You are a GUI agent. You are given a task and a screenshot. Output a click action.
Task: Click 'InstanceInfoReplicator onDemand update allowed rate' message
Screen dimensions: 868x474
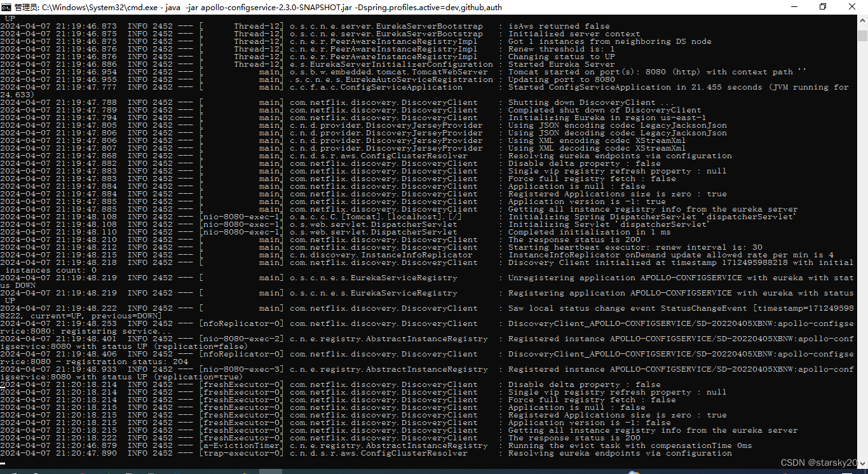[x=670, y=255]
